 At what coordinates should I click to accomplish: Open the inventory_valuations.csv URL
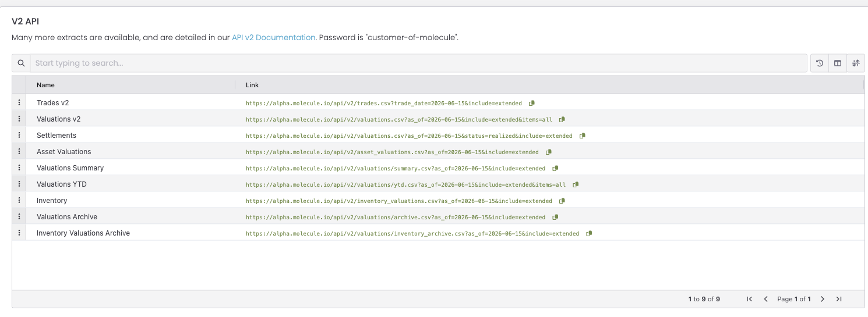pyautogui.click(x=399, y=201)
